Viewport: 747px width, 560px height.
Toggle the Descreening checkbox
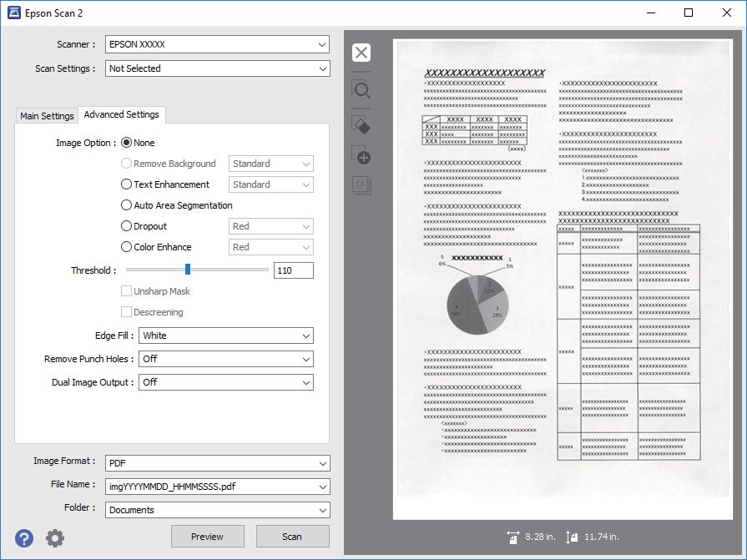126,312
